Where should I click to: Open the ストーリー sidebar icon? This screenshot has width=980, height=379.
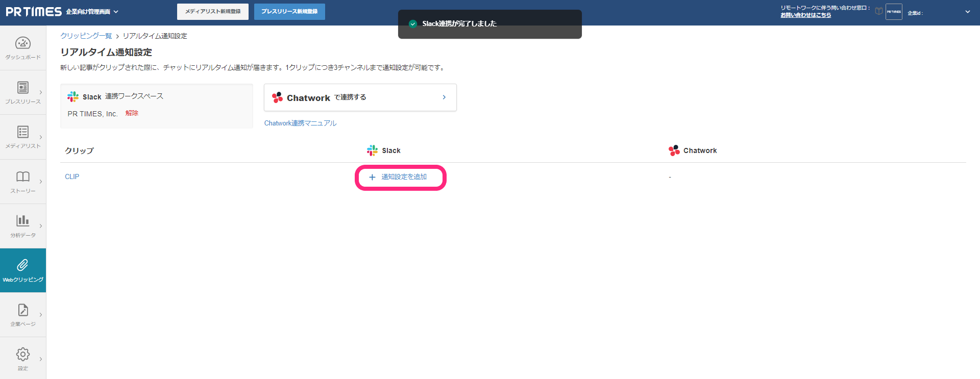[23, 177]
